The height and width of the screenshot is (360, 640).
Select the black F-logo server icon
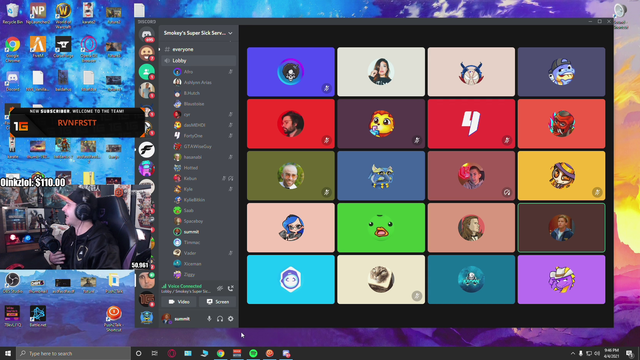(147, 150)
